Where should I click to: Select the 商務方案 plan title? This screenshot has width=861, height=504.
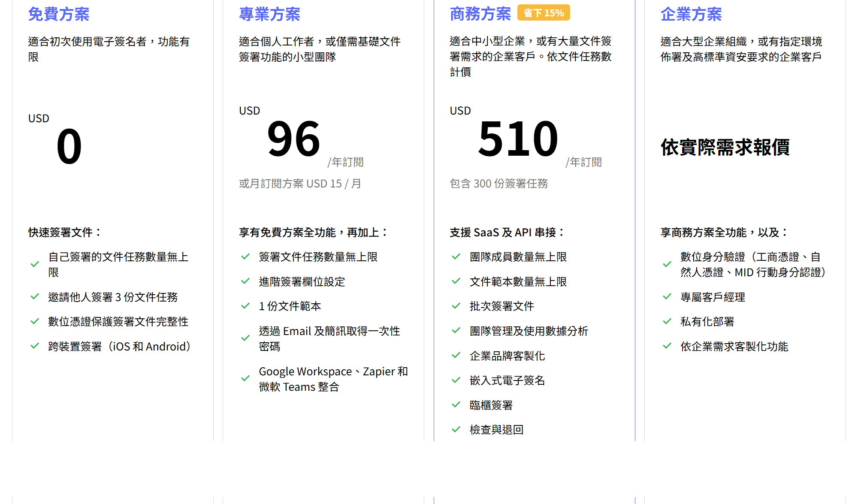click(x=480, y=14)
